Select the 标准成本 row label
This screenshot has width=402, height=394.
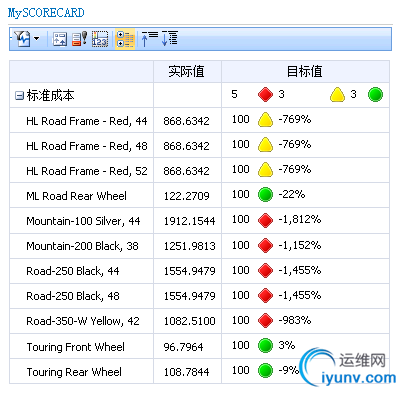pyautogui.click(x=50, y=95)
